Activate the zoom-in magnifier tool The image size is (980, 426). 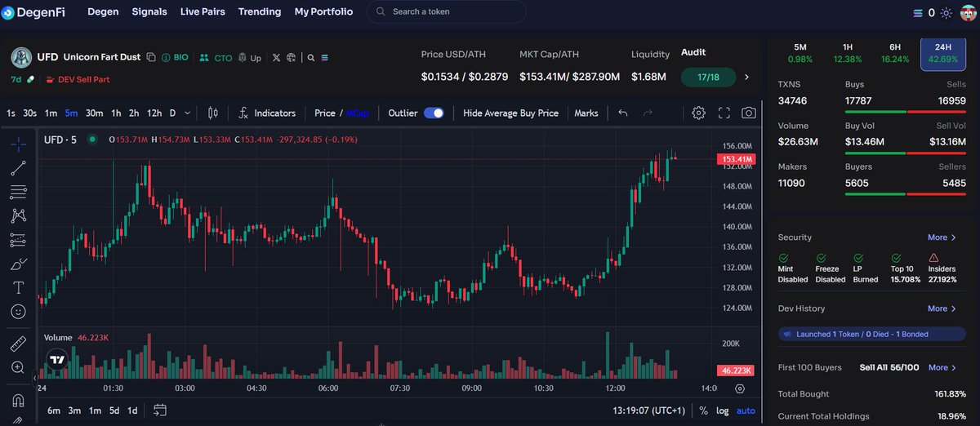tap(18, 367)
